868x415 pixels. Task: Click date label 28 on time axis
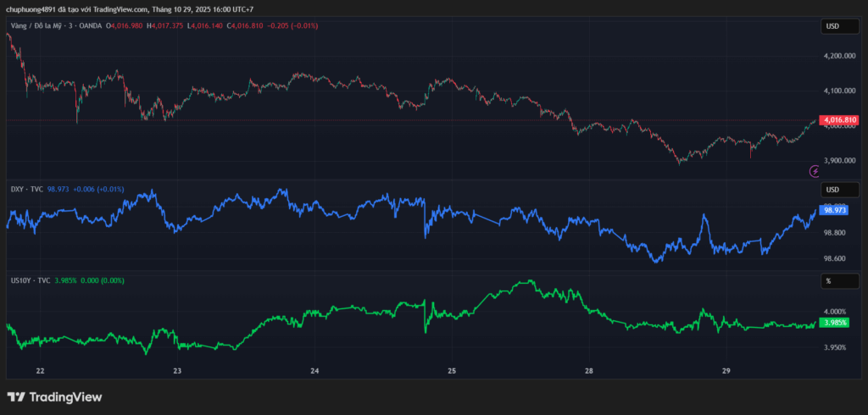click(589, 371)
